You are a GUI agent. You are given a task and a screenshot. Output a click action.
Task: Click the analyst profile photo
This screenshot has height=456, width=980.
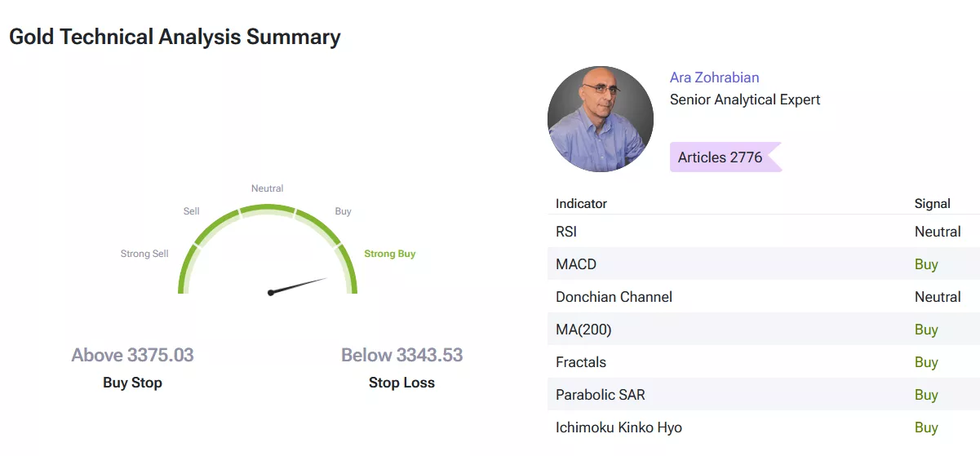[600, 119]
